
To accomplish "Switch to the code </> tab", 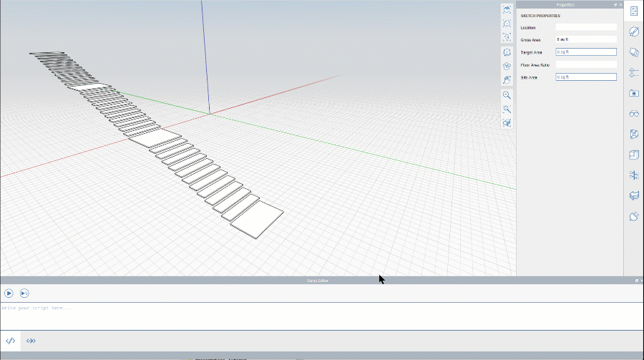I will click(x=11, y=341).
